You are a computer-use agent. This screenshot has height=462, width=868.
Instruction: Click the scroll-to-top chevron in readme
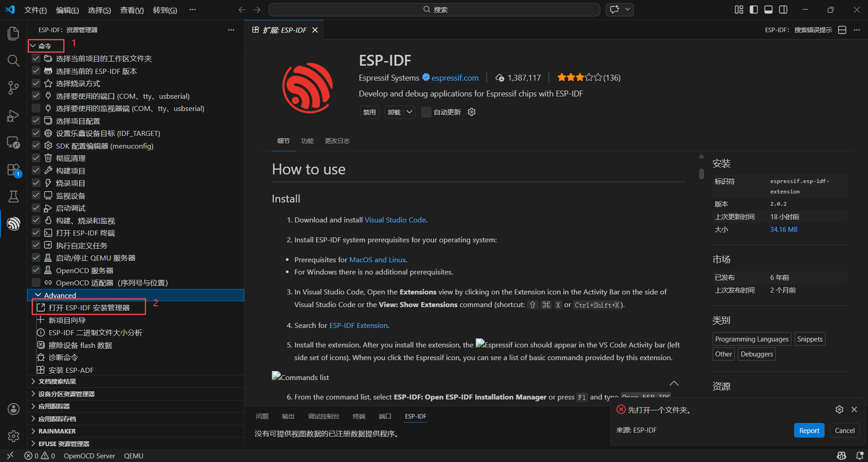(x=674, y=383)
